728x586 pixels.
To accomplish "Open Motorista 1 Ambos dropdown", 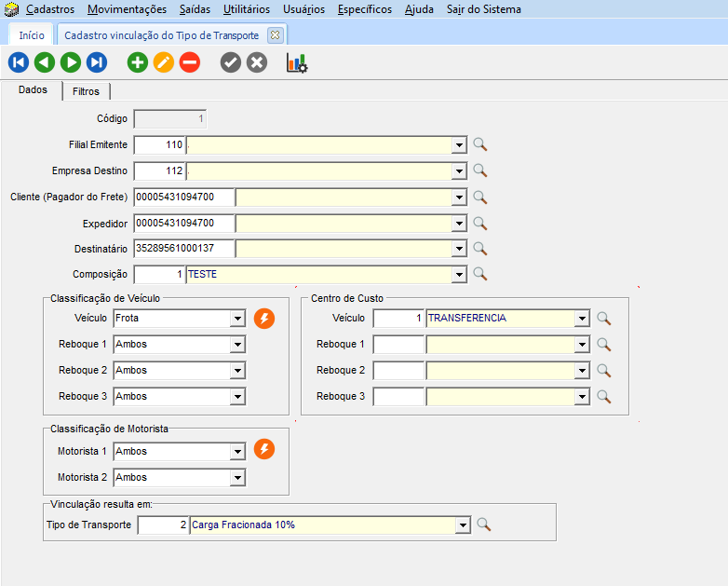I will 237,451.
